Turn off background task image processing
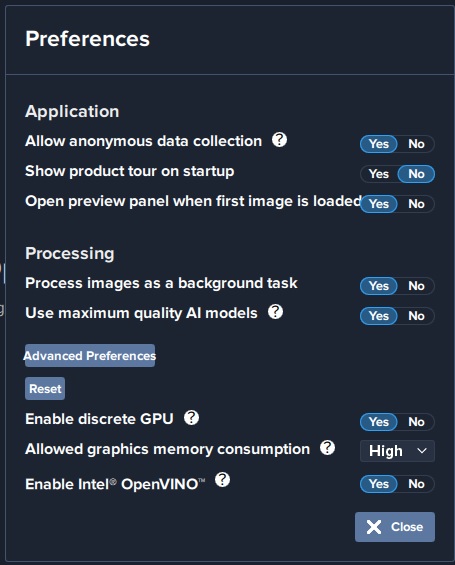455x565 pixels. tap(416, 286)
